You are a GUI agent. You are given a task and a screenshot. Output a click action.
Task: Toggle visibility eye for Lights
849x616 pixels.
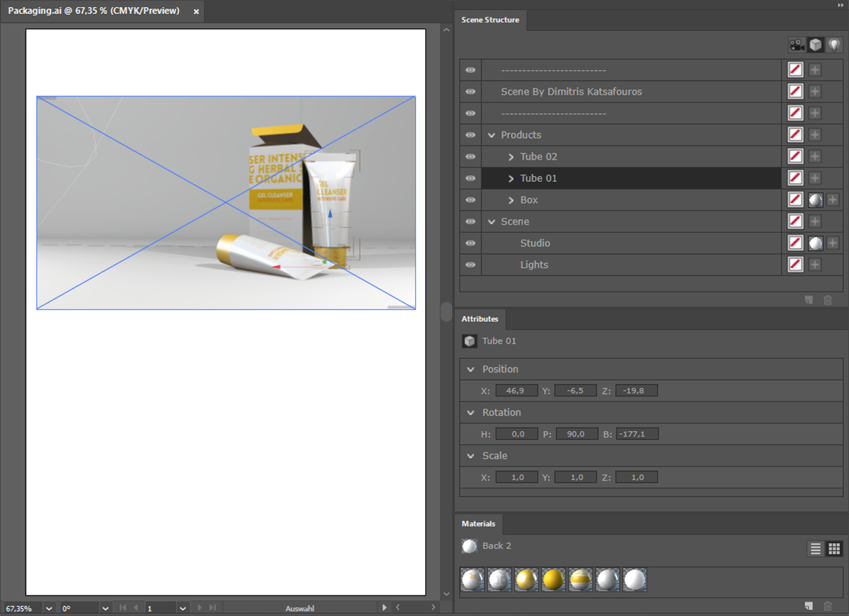coord(470,265)
